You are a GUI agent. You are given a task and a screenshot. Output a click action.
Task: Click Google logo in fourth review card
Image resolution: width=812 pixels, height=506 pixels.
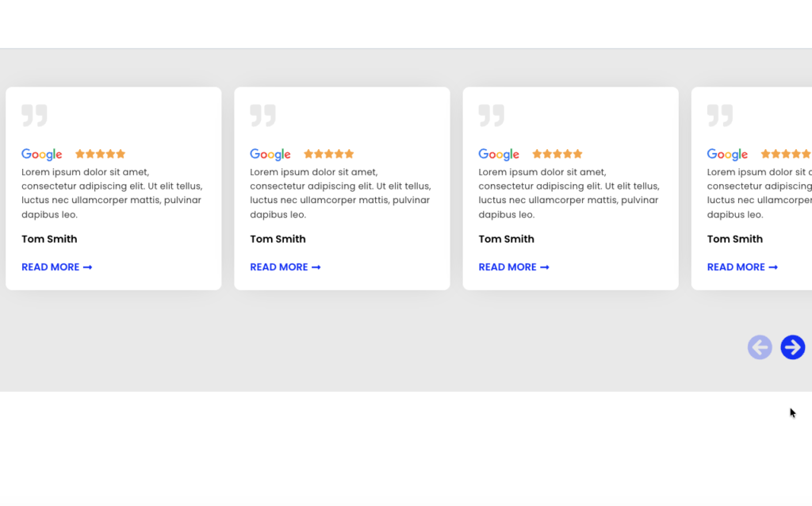pyautogui.click(x=727, y=155)
